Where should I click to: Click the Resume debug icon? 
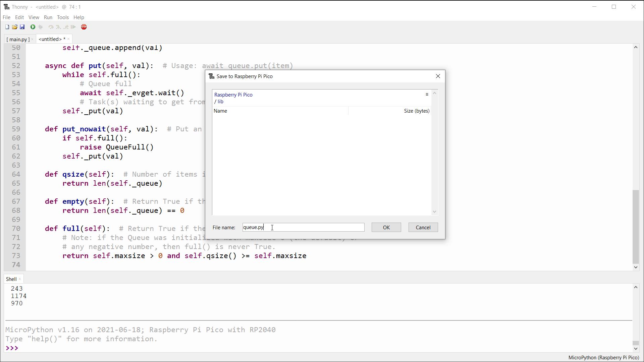pos(73,27)
